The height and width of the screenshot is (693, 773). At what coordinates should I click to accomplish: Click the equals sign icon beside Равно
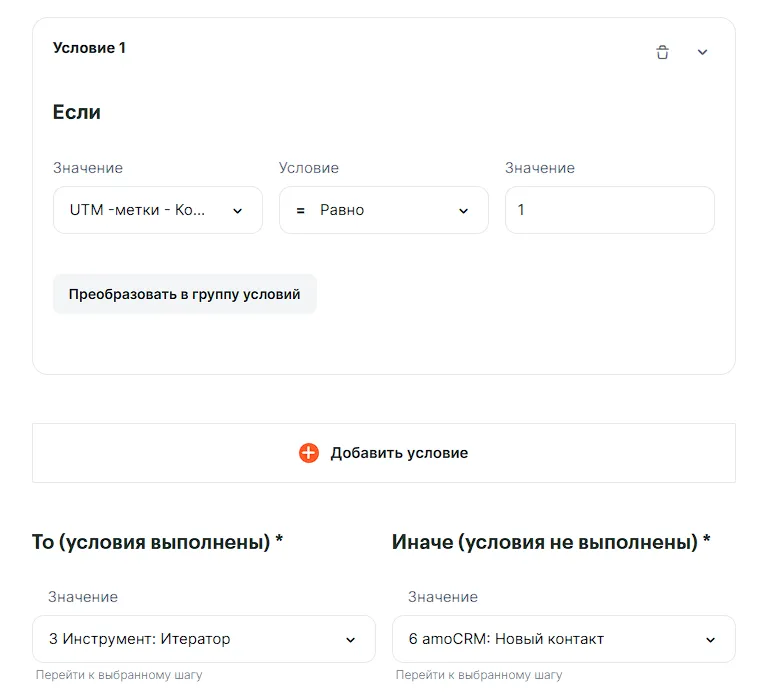coord(300,211)
